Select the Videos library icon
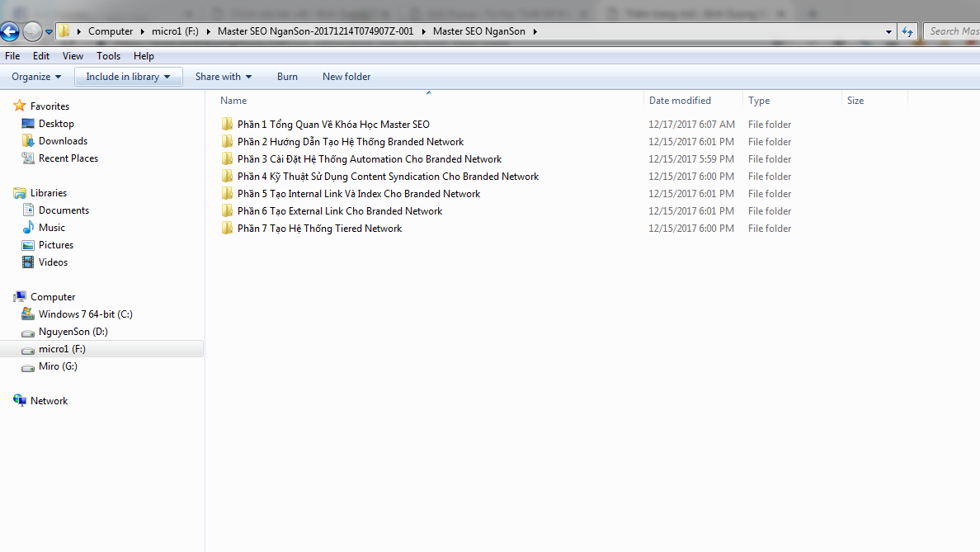This screenshot has width=980, height=552. 28,262
